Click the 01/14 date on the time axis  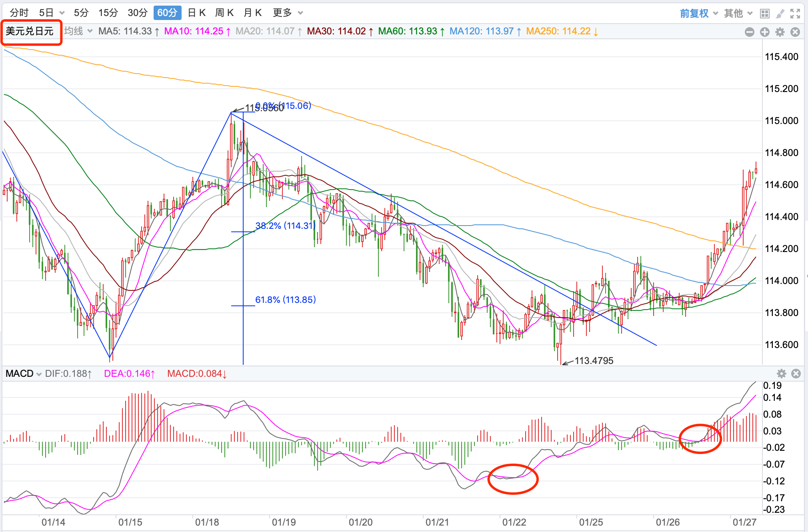click(53, 522)
